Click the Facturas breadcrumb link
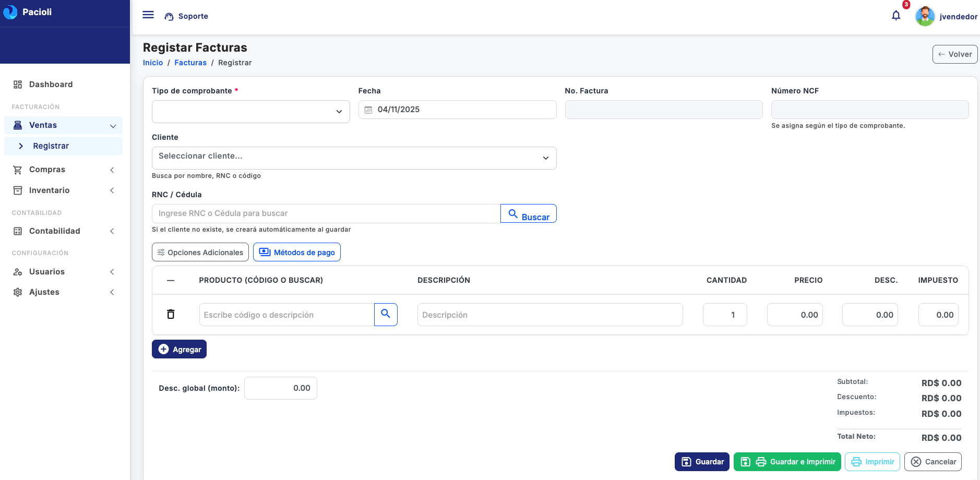The width and height of the screenshot is (980, 480). click(190, 63)
